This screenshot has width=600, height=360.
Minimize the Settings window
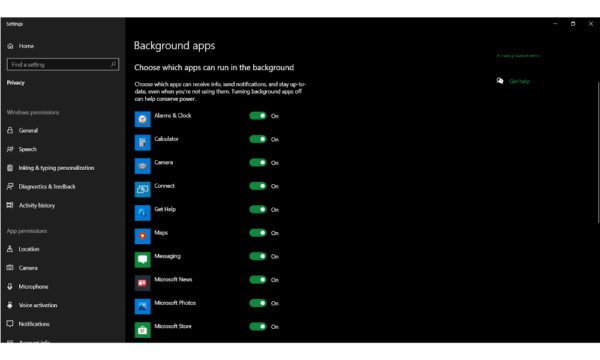pos(555,24)
